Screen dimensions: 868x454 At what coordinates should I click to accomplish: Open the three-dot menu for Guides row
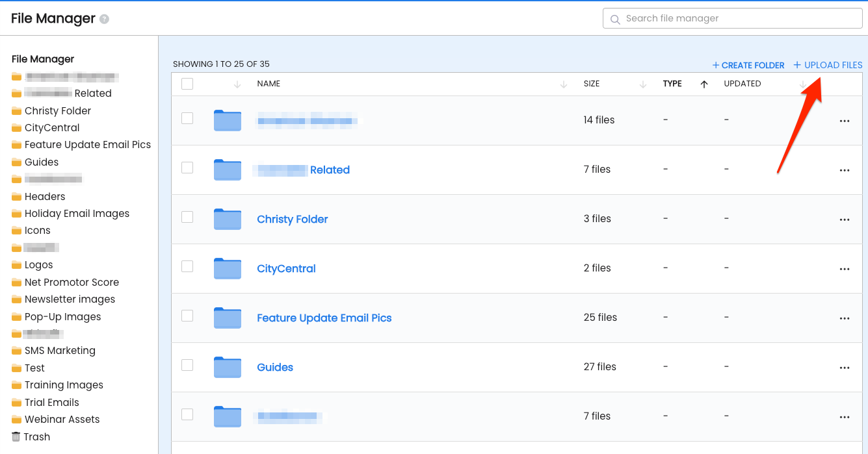click(x=845, y=368)
